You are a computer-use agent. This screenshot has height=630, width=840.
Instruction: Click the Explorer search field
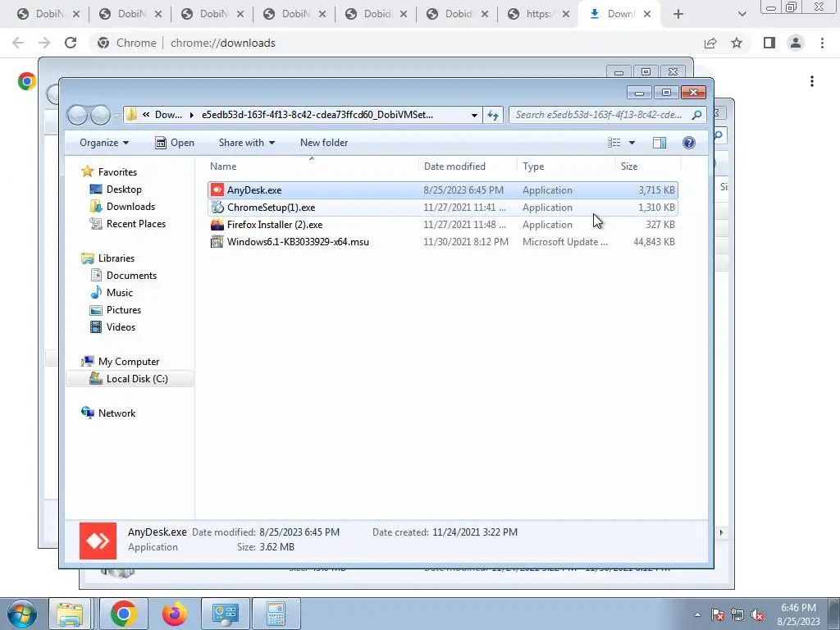pos(608,115)
